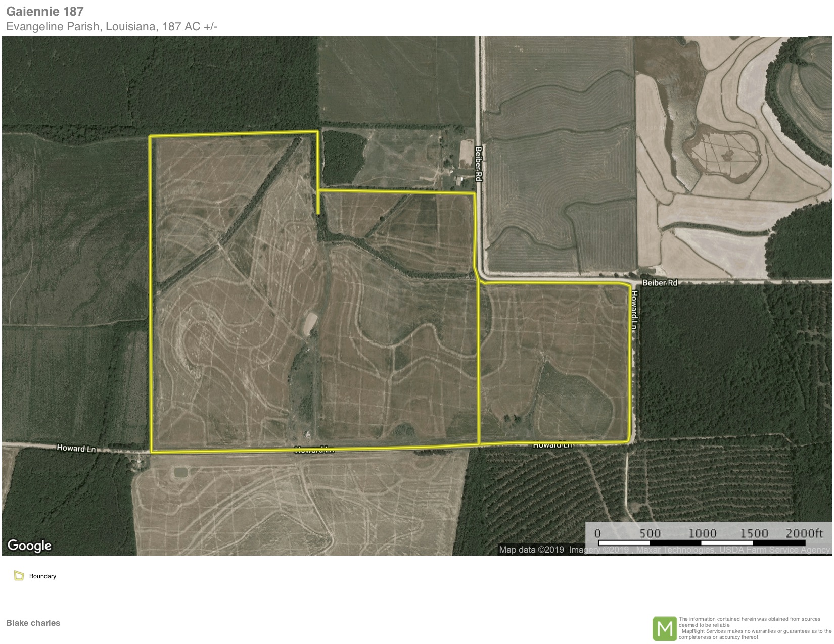
Task: Click the 1000 mark on scale
Action: tap(702, 533)
